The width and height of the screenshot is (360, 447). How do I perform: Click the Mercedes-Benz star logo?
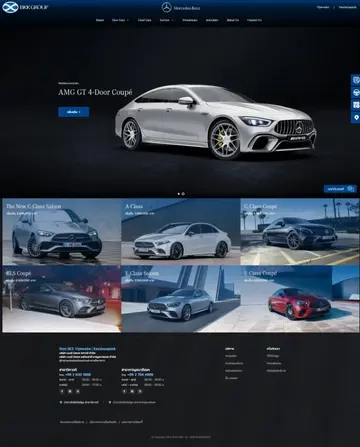pyautogui.click(x=166, y=7)
